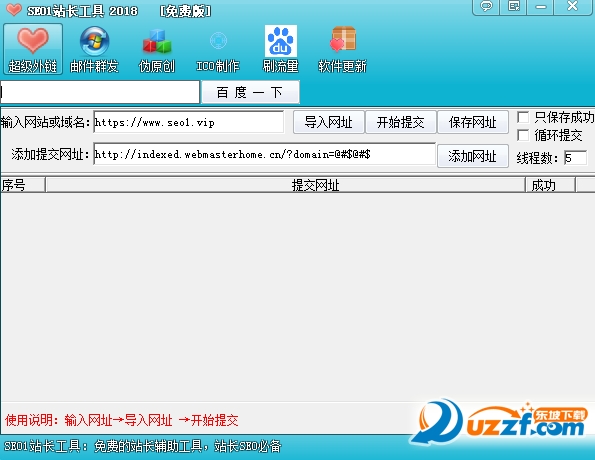Viewport: 595px width, 460px height.
Task: Click the title bar menu list icon
Action: click(514, 6)
